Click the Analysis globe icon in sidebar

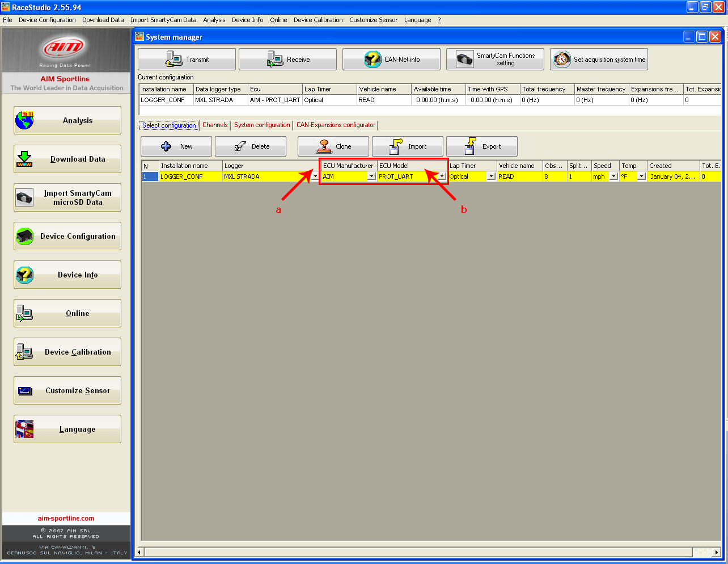click(24, 120)
